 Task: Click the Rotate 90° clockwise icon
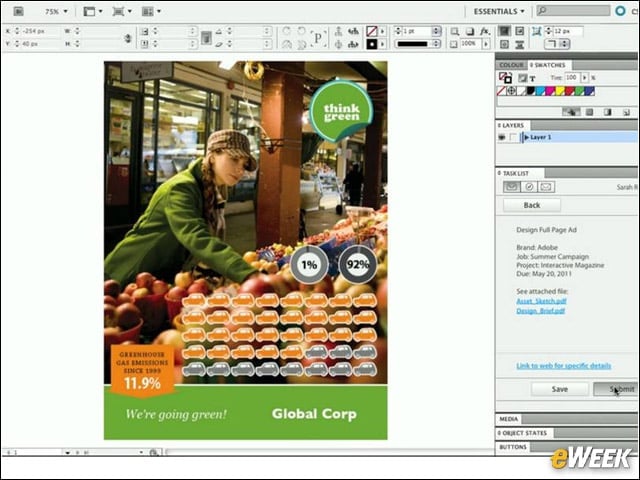[x=287, y=31]
